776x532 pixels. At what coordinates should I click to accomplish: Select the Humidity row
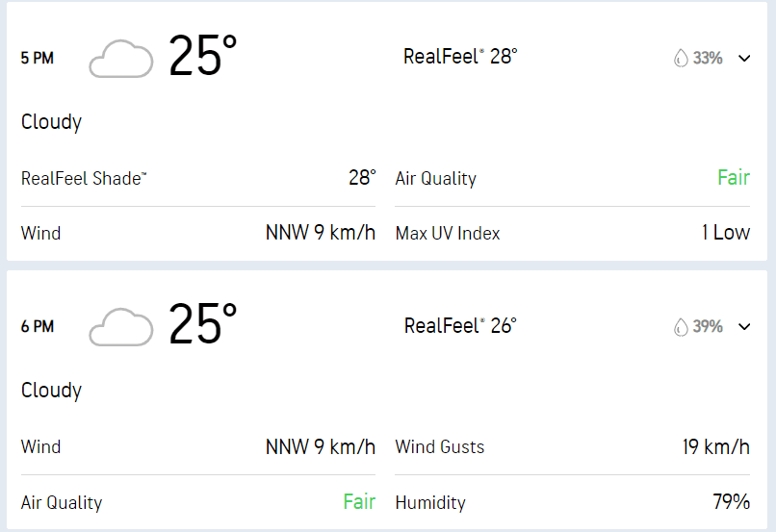pyautogui.click(x=572, y=502)
